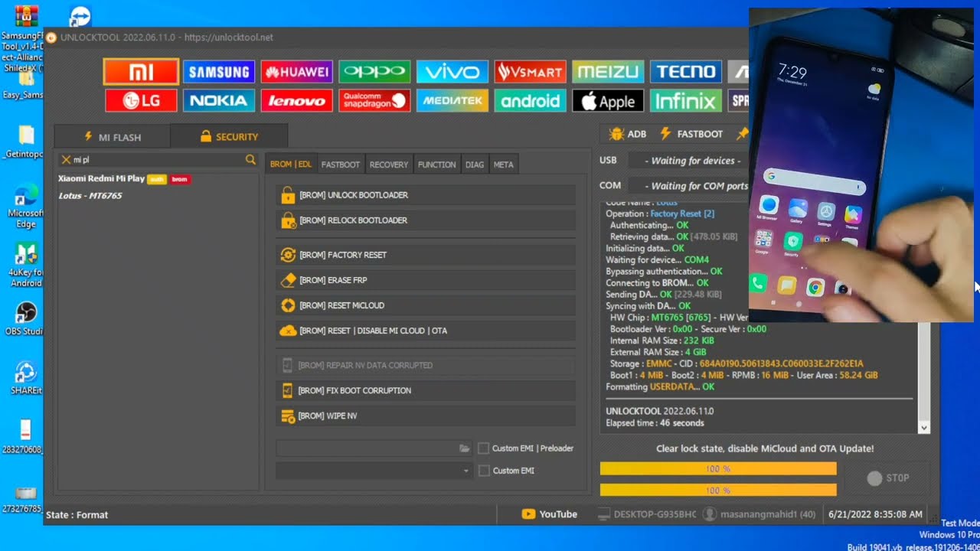
Task: Clear the model search with the X icon
Action: coord(66,160)
